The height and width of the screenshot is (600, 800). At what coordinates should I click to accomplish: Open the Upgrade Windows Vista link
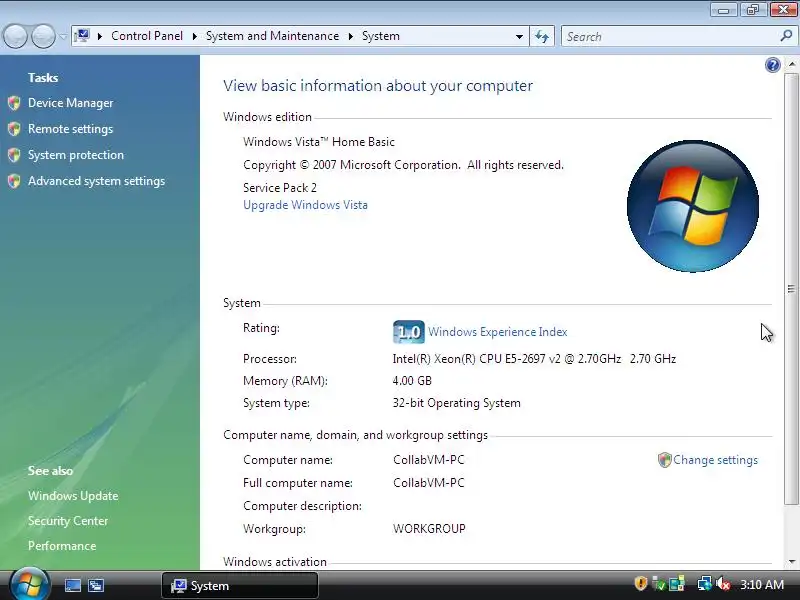[x=305, y=205]
